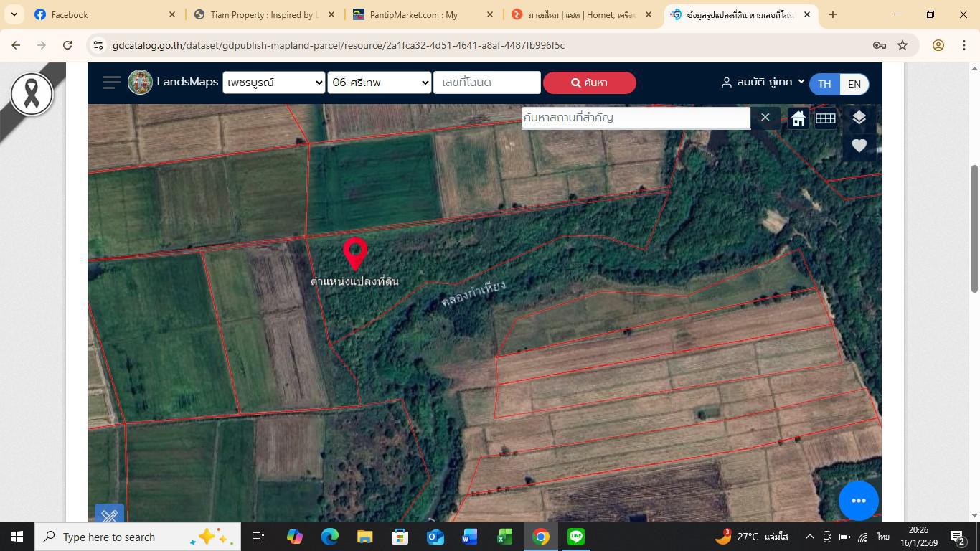Screen dimensions: 980x551
Task: Switch language to EN
Action: (854, 83)
